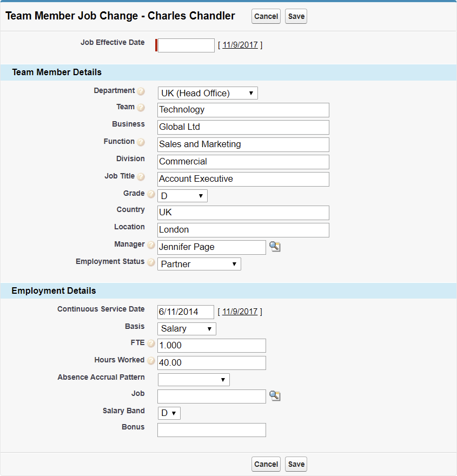Click the top Save button
The image size is (457, 476).
296,16
